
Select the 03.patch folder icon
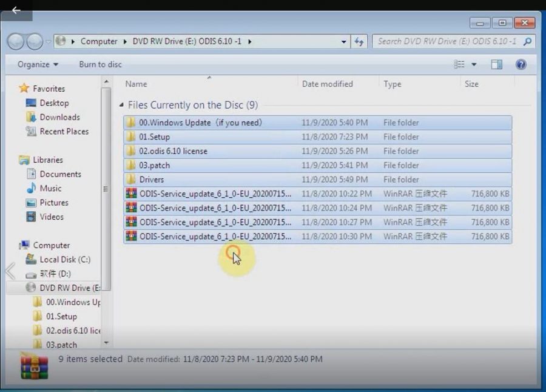coord(131,165)
